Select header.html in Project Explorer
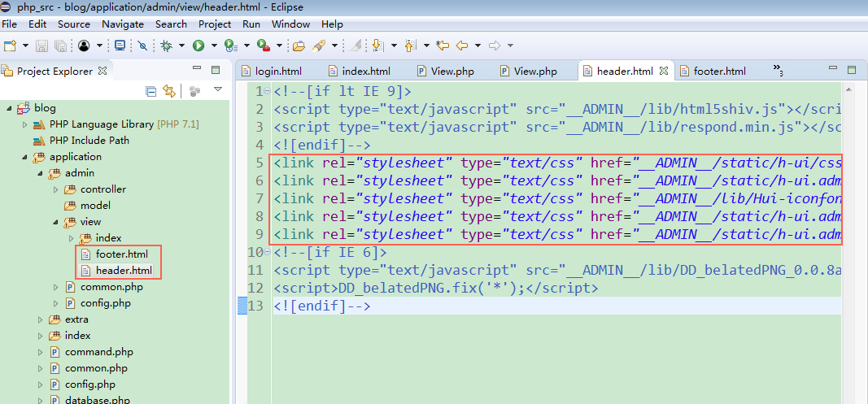The width and height of the screenshot is (868, 404). tap(116, 271)
